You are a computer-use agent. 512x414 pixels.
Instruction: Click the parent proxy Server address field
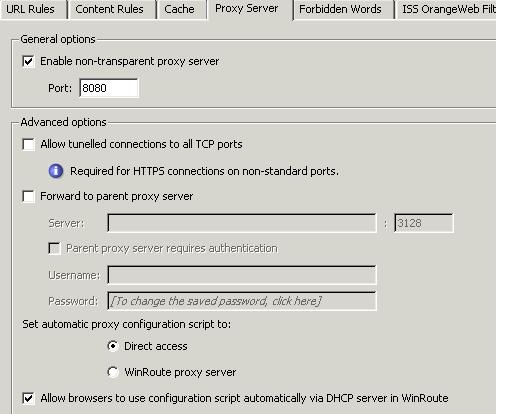tap(242, 223)
